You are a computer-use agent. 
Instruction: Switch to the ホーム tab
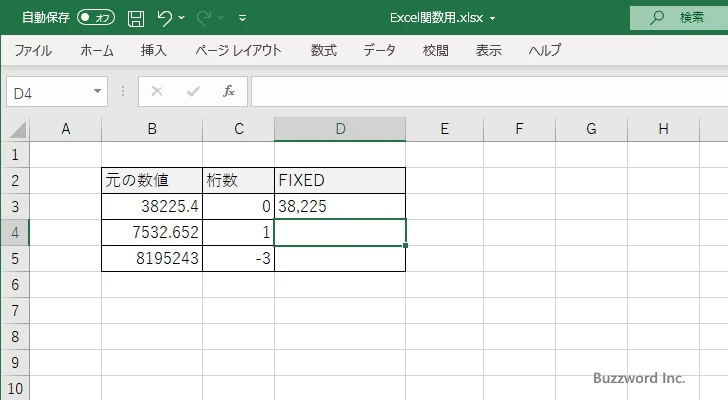click(x=97, y=50)
